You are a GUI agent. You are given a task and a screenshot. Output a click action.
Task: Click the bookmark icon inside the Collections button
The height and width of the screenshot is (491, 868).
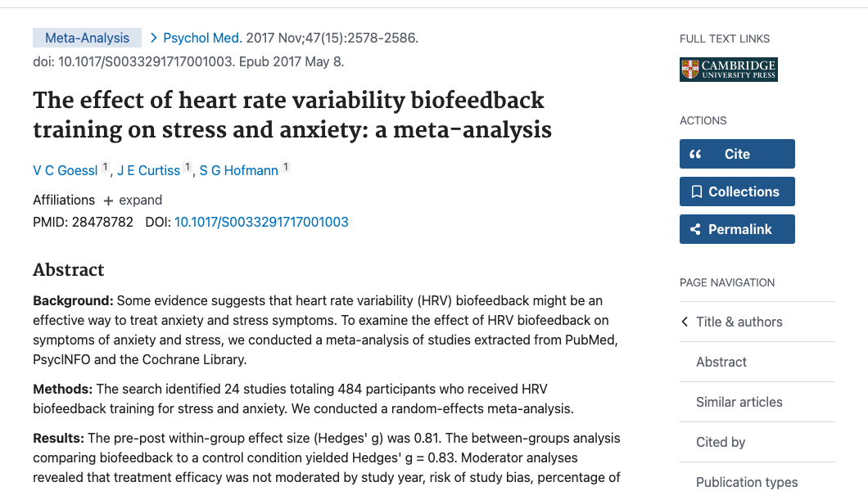pos(697,191)
